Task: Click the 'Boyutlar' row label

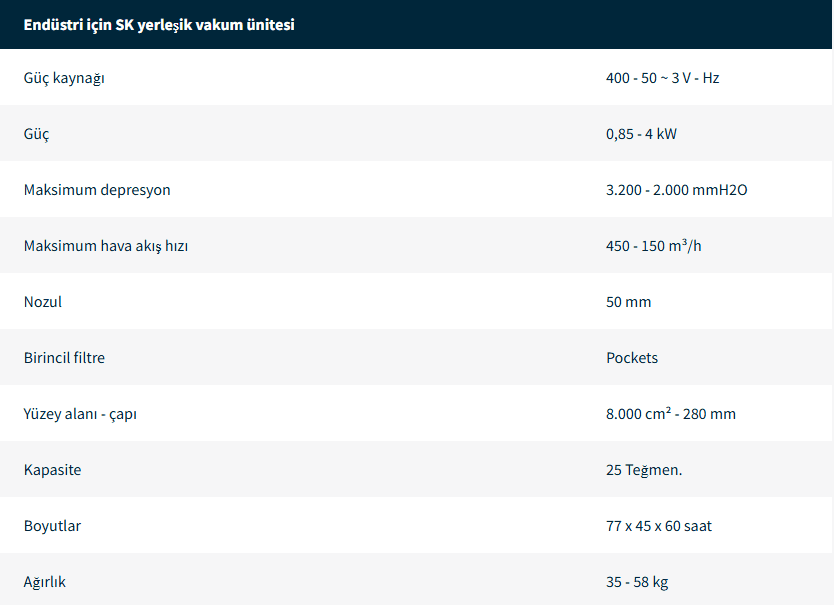Action: tap(53, 526)
